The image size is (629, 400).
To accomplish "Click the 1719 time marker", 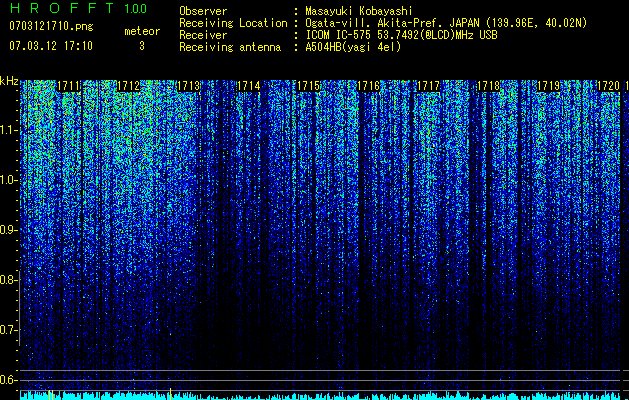I will coord(548,86).
